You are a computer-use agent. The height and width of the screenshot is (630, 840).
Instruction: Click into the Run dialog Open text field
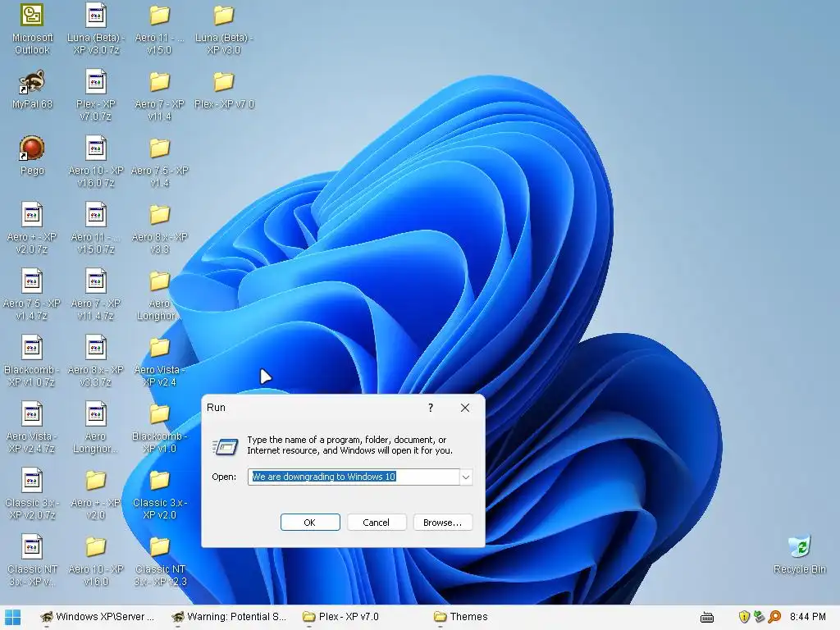pos(354,477)
